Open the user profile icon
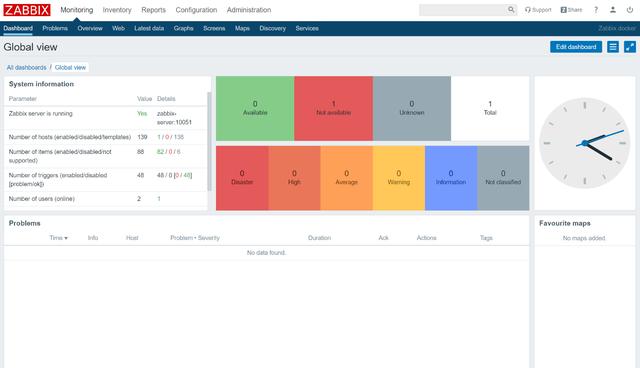 click(613, 10)
